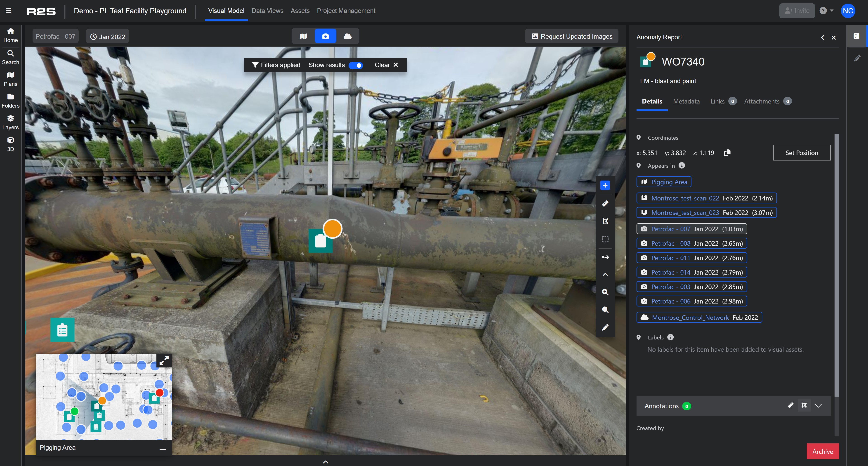Expand the minimap with arrows icon

tap(164, 361)
